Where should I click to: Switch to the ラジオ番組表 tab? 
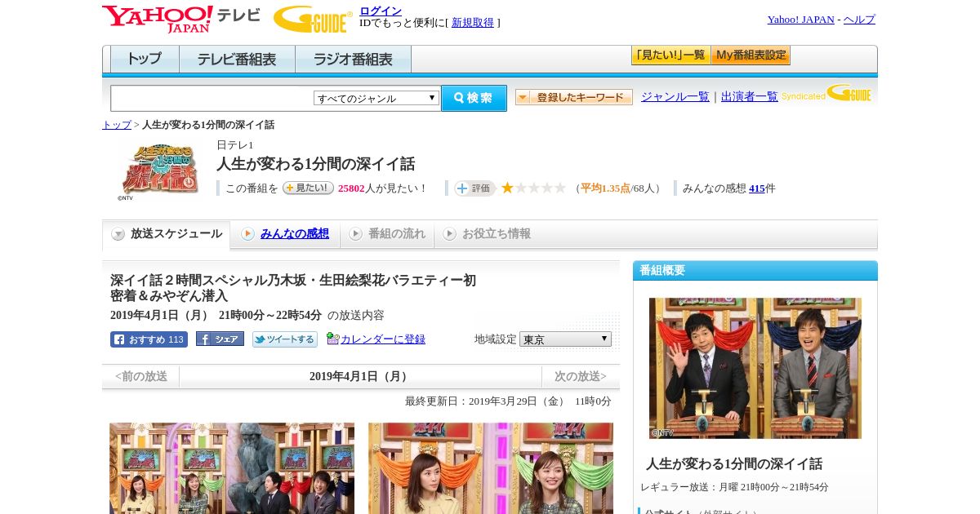tap(353, 60)
